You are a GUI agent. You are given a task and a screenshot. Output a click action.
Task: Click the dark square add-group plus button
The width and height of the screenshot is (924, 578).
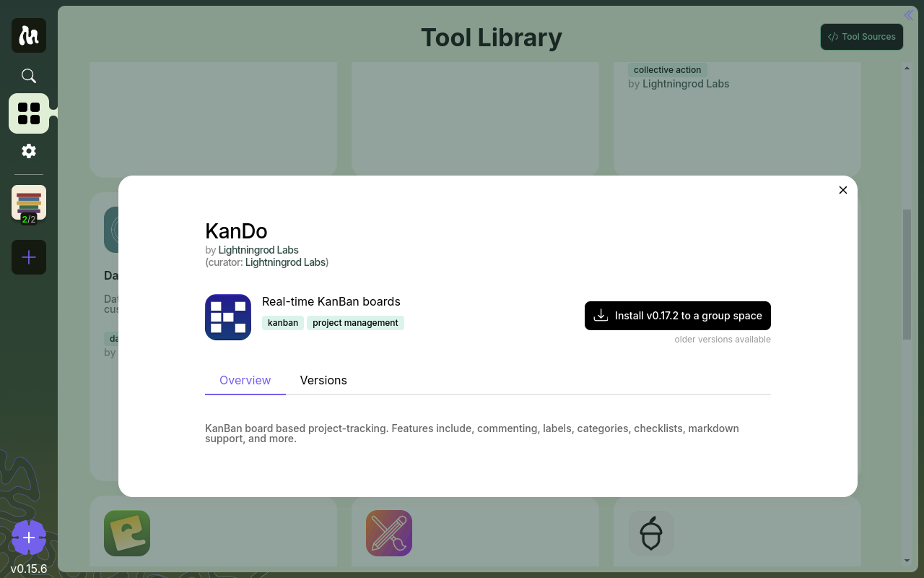pos(29,257)
